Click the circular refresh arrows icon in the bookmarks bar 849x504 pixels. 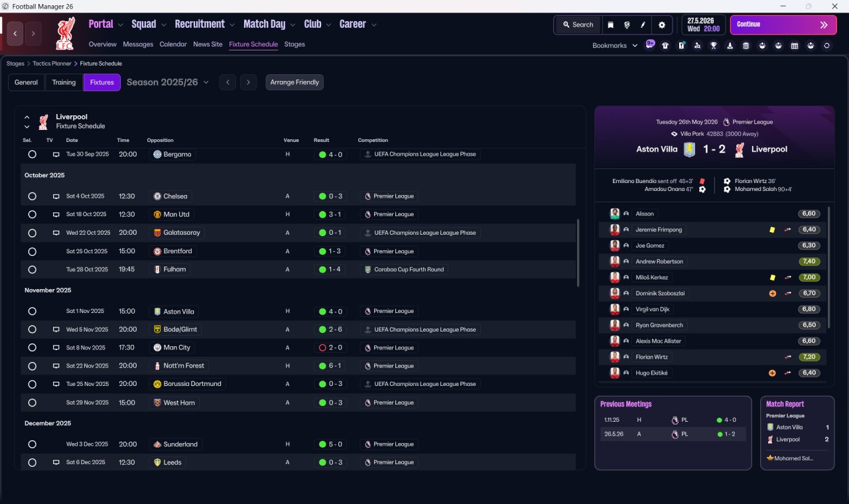(x=826, y=46)
